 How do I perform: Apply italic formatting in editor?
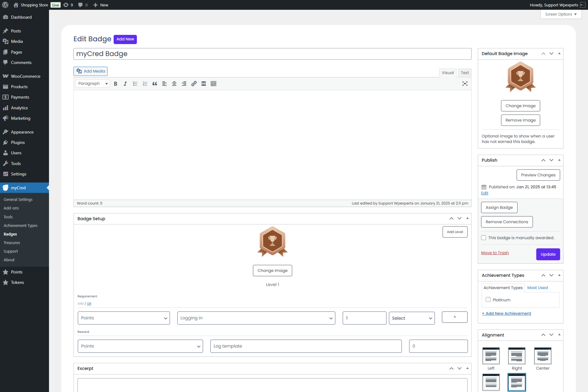(x=125, y=84)
